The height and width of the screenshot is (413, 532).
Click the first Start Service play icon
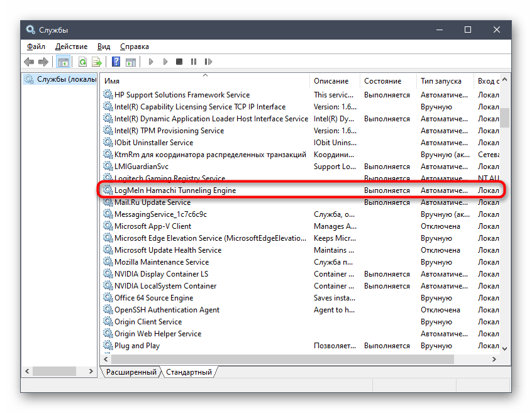(151, 62)
